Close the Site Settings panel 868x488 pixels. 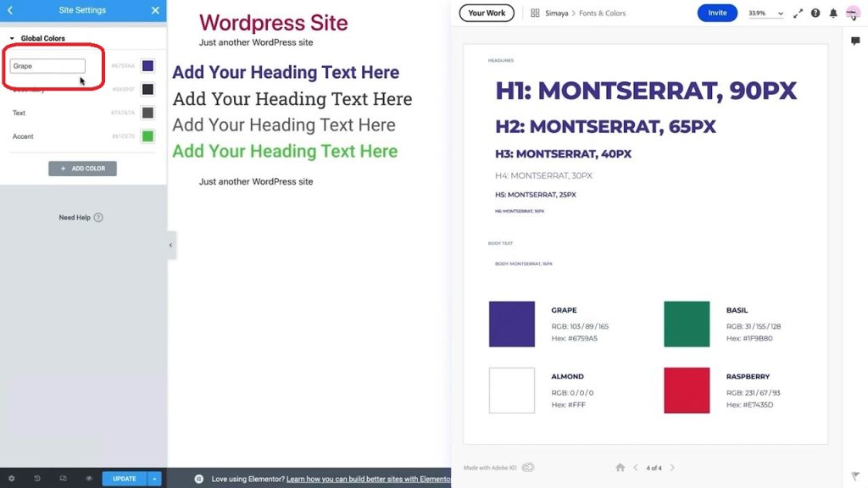coord(155,10)
